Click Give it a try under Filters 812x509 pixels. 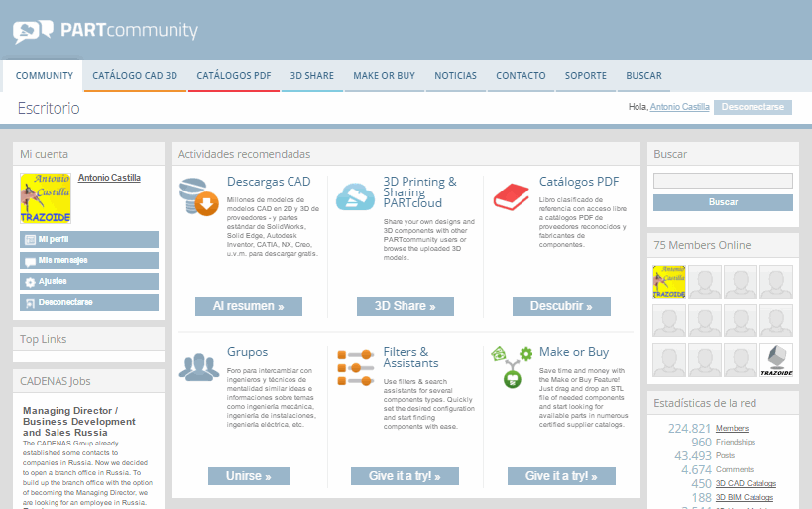[x=405, y=476]
